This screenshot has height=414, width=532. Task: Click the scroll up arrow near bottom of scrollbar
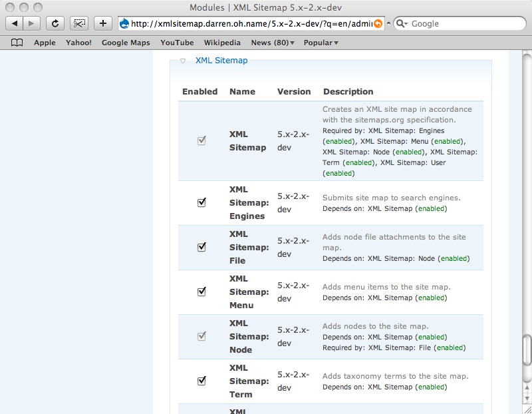(527, 387)
